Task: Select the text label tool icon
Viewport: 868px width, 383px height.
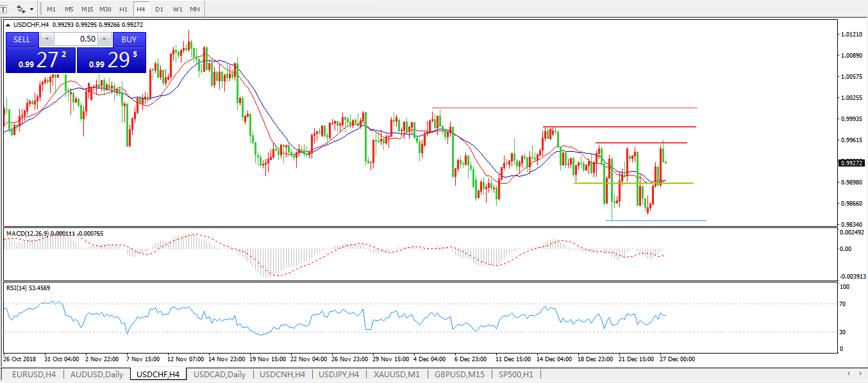Action: coord(3,10)
